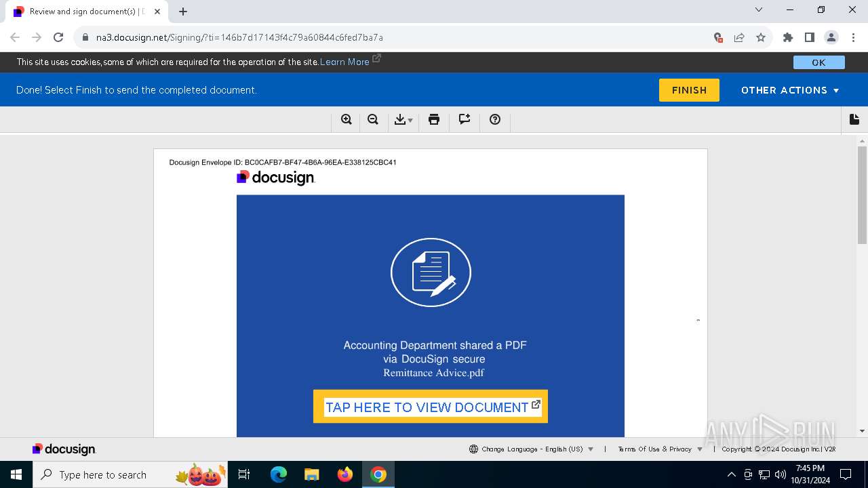
Task: Open Change Language dropdown in footer
Action: tap(531, 449)
